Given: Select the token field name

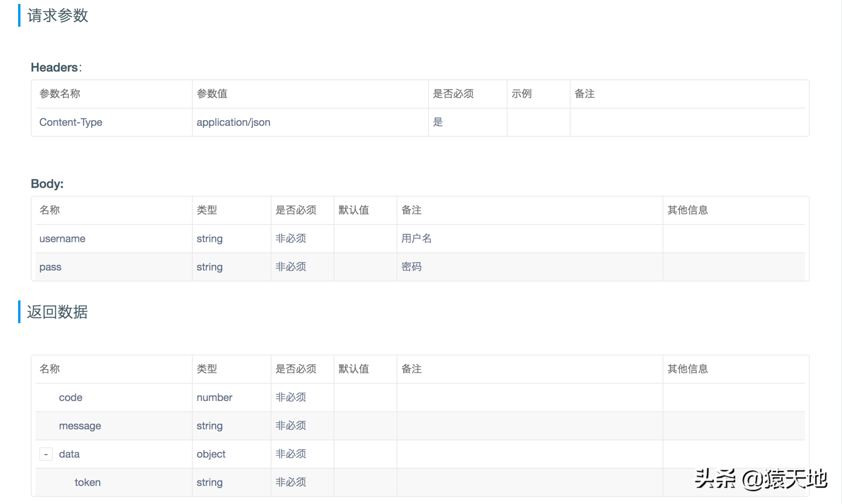Looking at the screenshot, I should tap(88, 482).
